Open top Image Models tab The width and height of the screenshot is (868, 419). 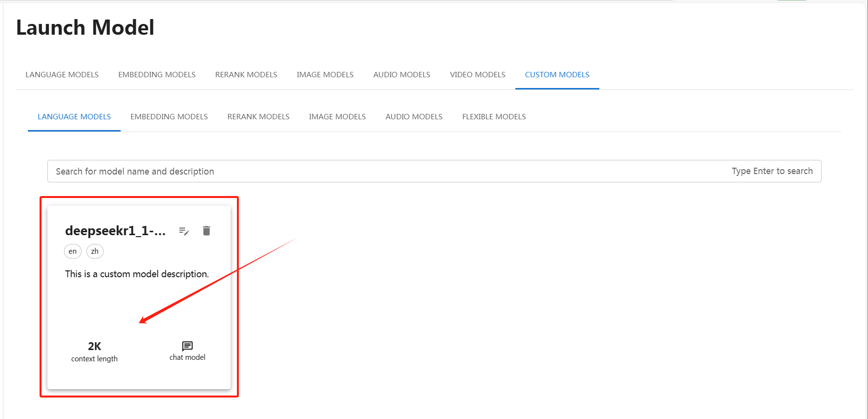325,75
